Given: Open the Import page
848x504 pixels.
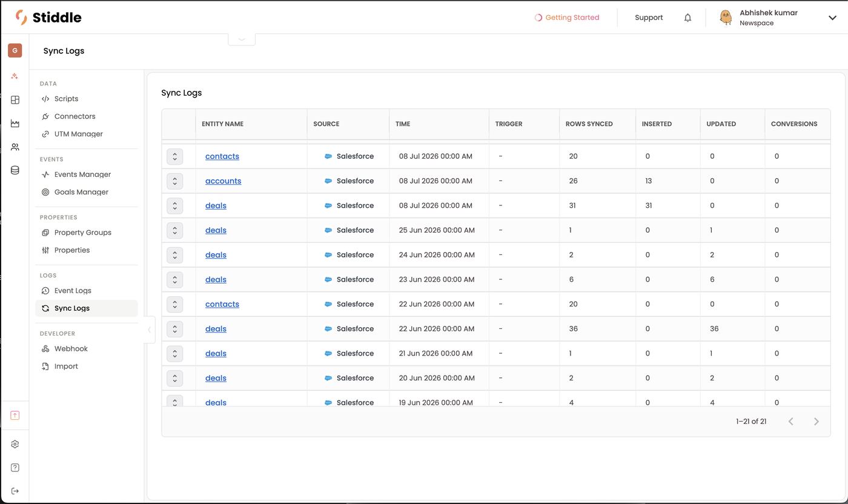Looking at the screenshot, I should point(87,366).
